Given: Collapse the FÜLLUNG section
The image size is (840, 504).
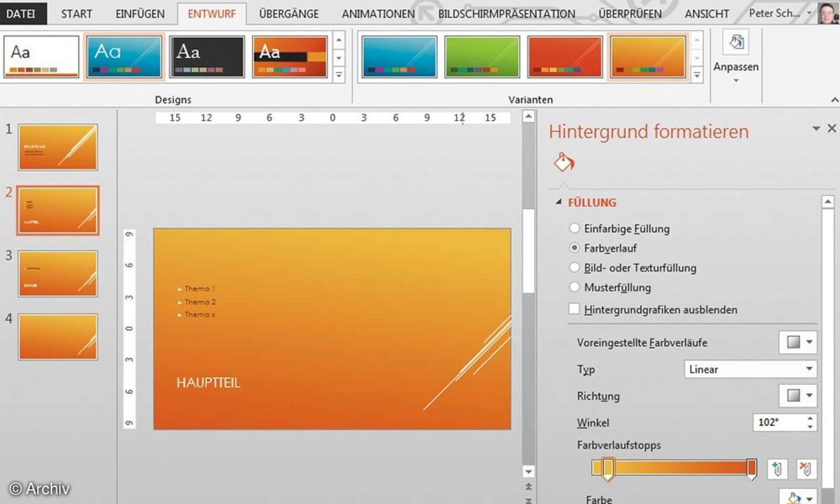Looking at the screenshot, I should [x=559, y=201].
